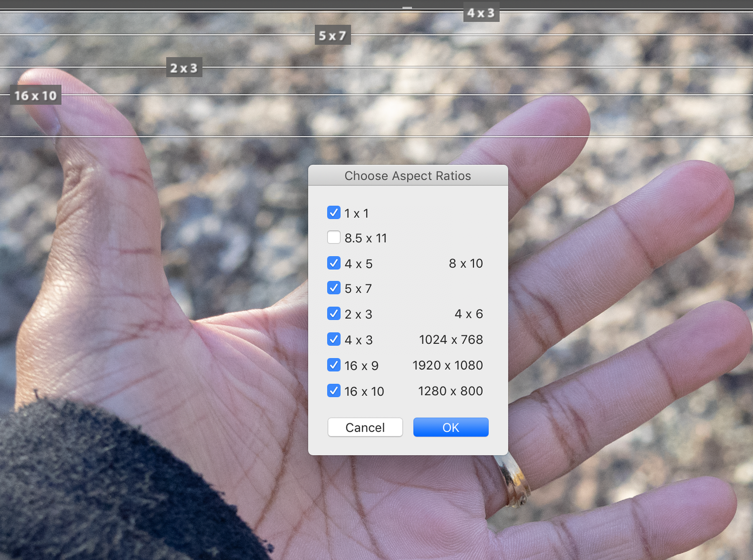The width and height of the screenshot is (753, 560).
Task: Click the 4 x 3 overlay label on image
Action: pos(481,13)
